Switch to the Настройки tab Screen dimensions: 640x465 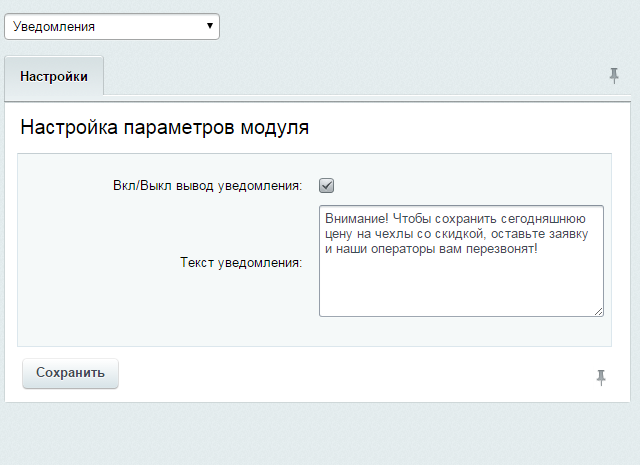pos(54,76)
